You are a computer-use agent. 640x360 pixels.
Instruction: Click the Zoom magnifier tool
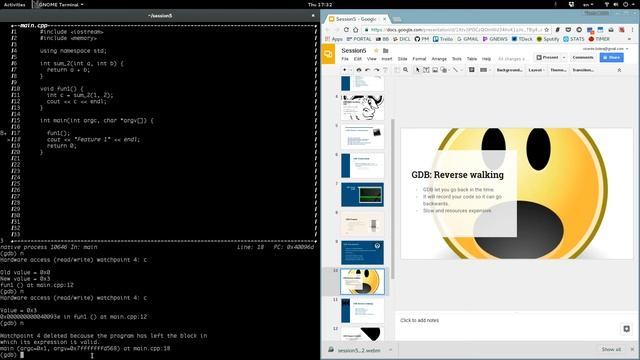[406, 70]
